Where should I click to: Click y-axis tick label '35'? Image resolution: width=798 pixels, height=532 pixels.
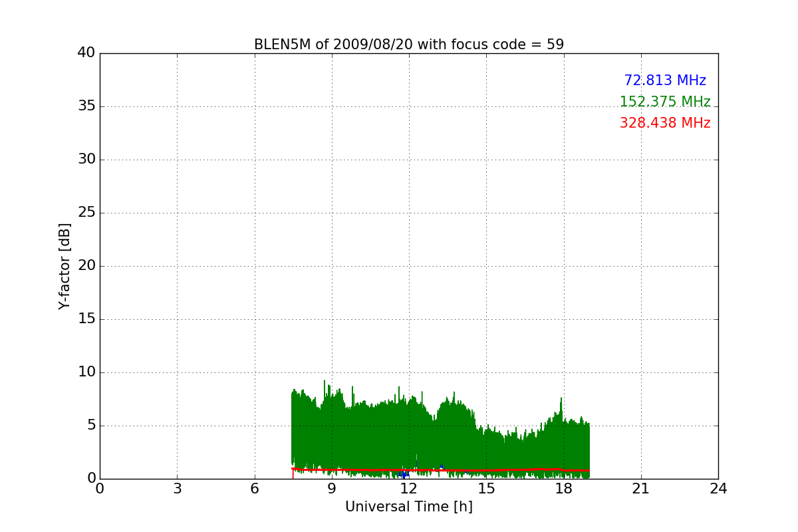[86, 106]
